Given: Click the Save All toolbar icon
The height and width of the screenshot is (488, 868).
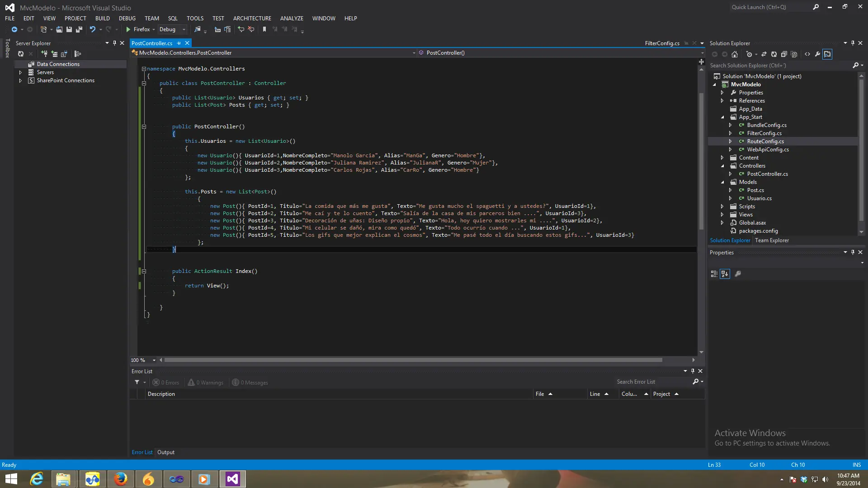Looking at the screenshot, I should (79, 29).
